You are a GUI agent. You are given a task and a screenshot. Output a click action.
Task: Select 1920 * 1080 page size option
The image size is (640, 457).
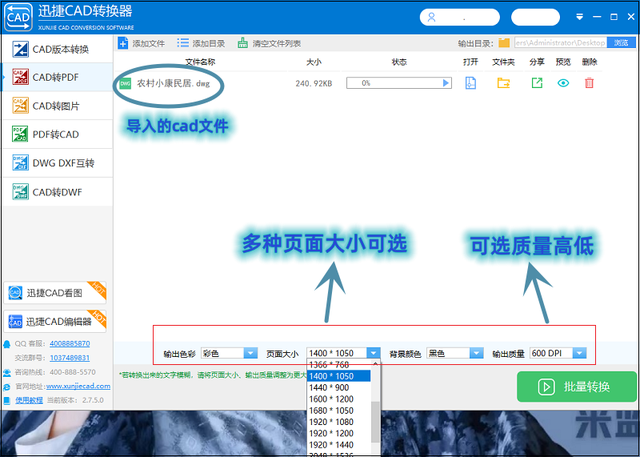coord(339,422)
